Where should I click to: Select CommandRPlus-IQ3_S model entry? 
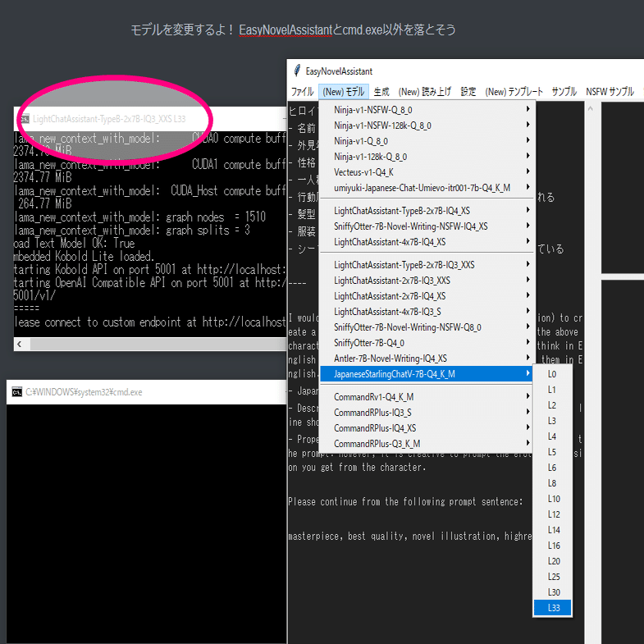tap(427, 413)
